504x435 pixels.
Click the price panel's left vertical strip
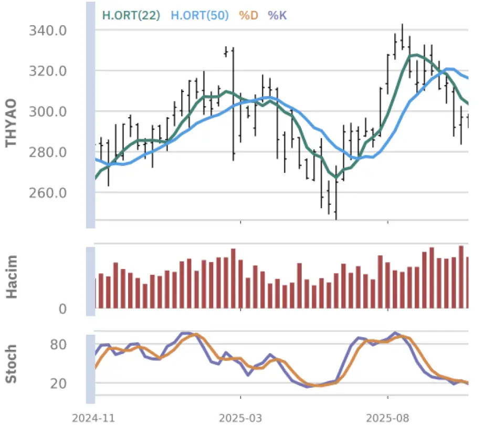[x=90, y=115]
